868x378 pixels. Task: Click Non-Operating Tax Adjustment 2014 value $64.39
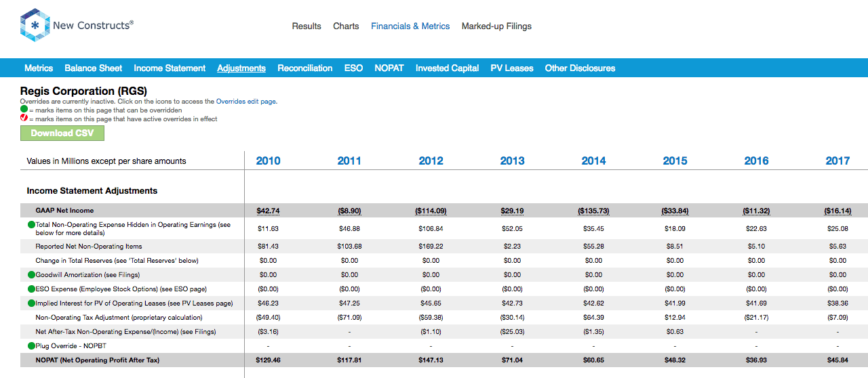594,317
